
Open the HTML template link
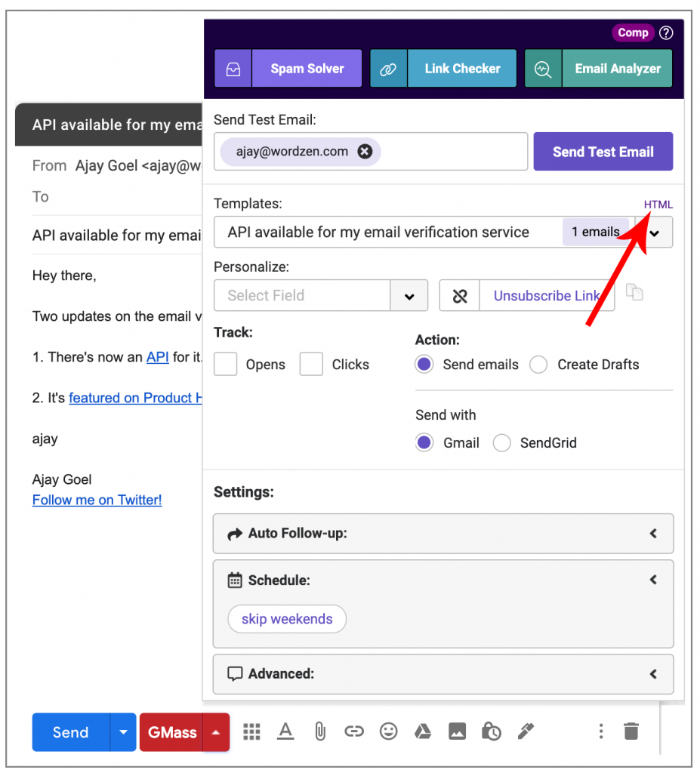(658, 204)
